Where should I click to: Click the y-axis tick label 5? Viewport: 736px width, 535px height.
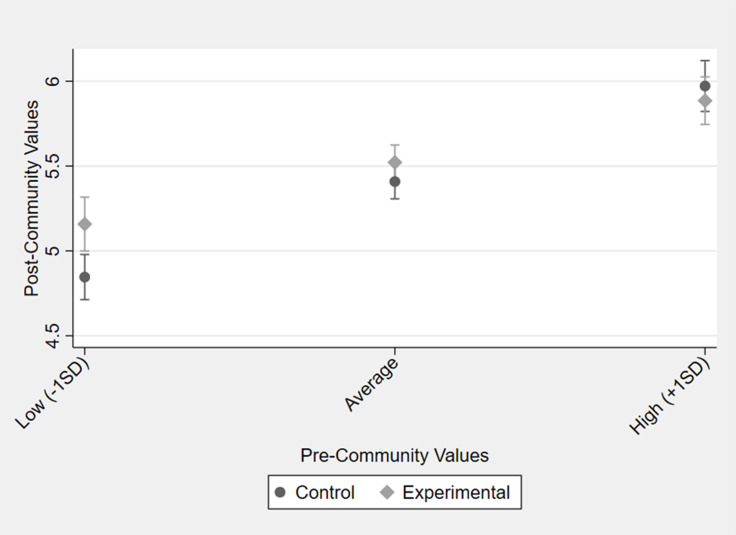(x=57, y=250)
